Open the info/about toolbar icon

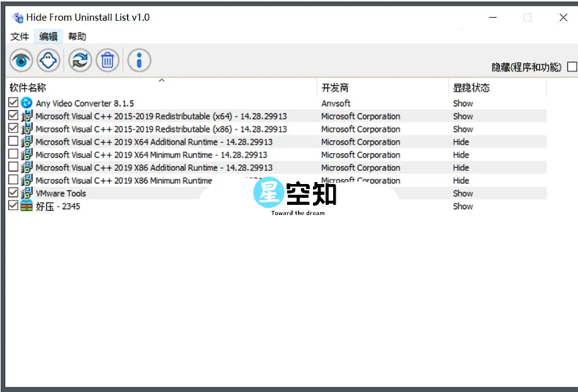[139, 60]
